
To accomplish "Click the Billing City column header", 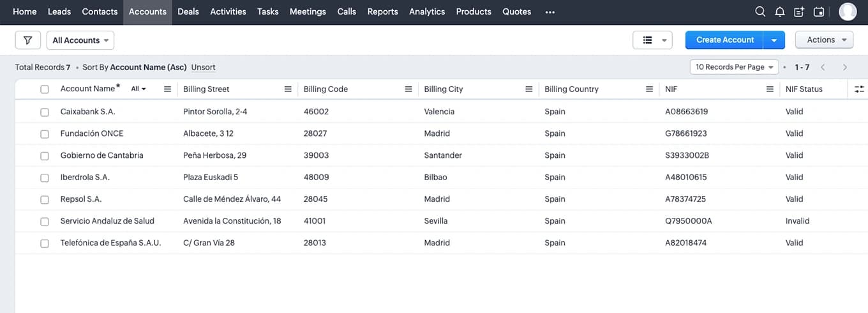I will click(444, 89).
